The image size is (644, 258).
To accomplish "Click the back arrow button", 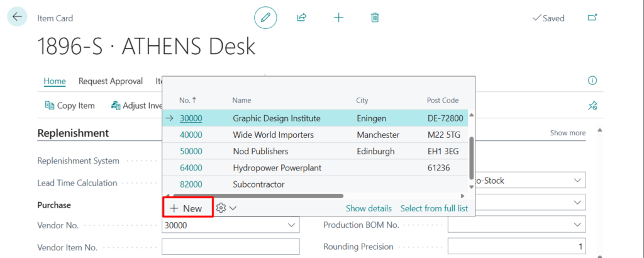I will (x=17, y=17).
